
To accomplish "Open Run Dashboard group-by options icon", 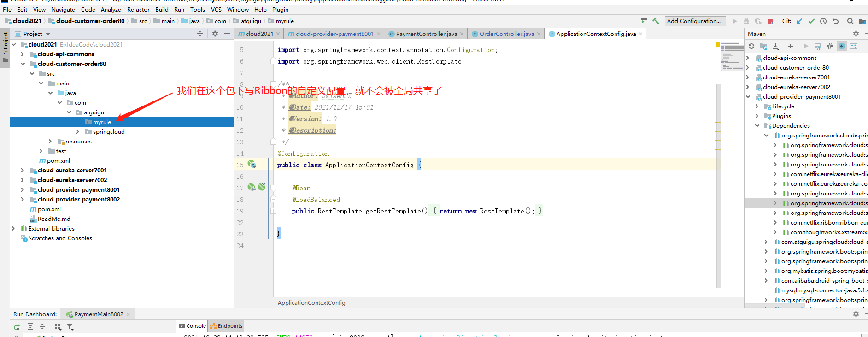I will point(58,326).
